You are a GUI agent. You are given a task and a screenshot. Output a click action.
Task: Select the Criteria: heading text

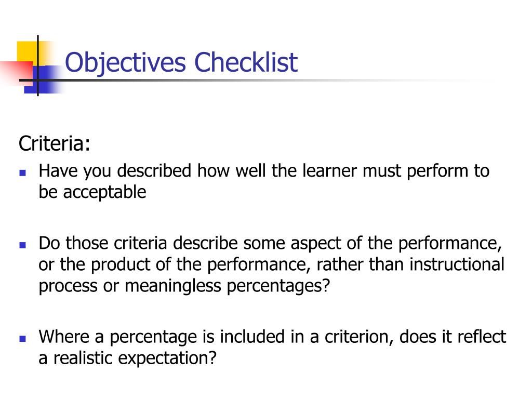(x=55, y=143)
